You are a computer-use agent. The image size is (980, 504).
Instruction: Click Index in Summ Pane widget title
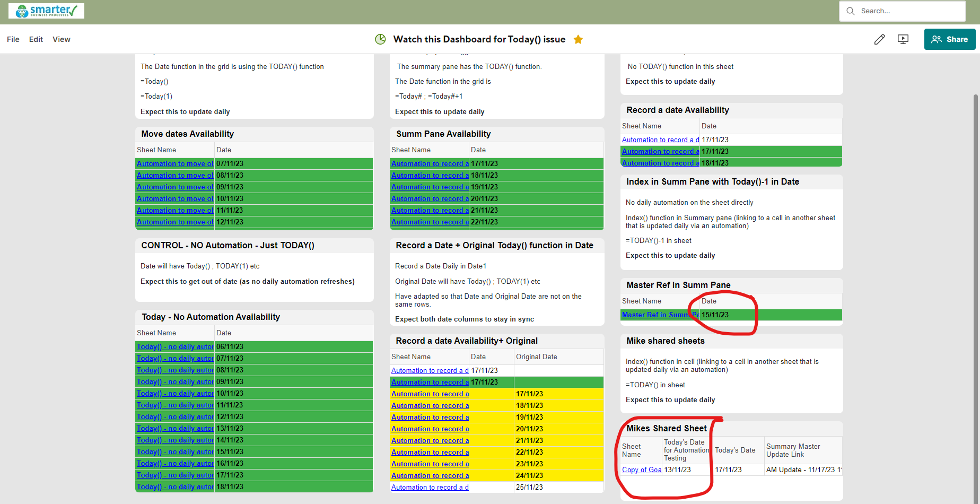(713, 182)
